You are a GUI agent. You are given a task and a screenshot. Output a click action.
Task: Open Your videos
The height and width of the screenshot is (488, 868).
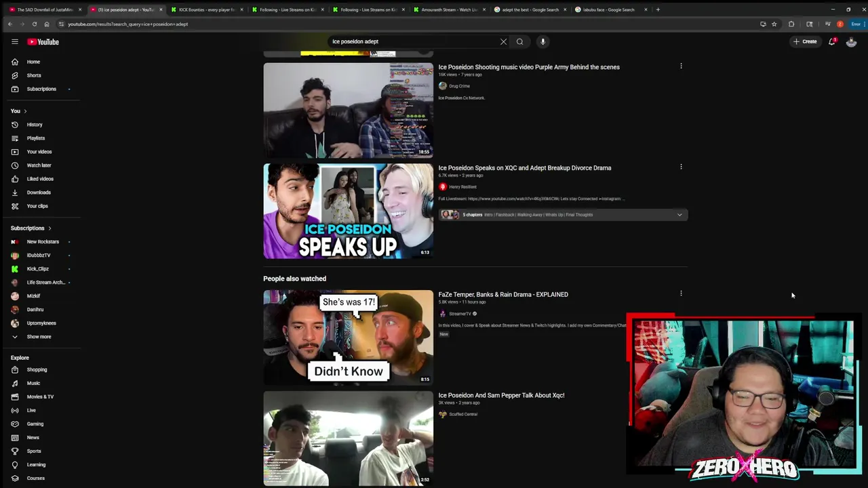click(41, 152)
